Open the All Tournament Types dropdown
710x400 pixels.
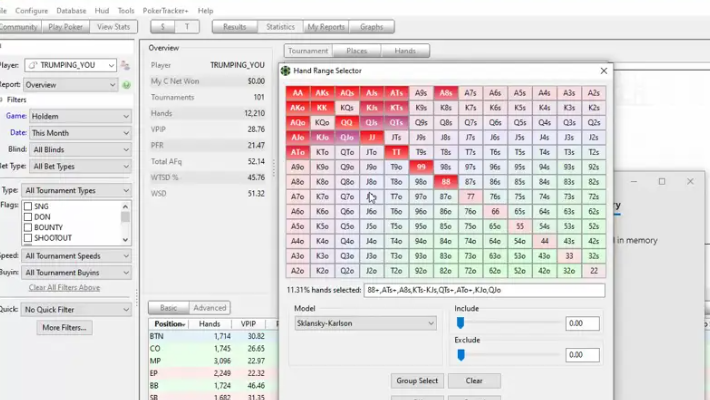(77, 191)
